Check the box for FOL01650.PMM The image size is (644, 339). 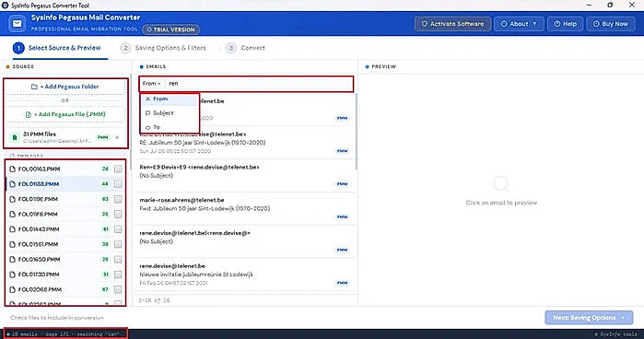pos(118,259)
